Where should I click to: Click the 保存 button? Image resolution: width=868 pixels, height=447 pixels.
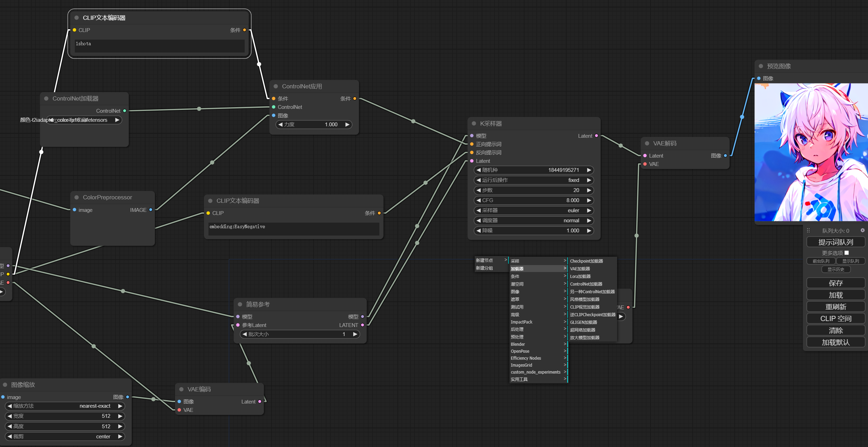(x=835, y=283)
